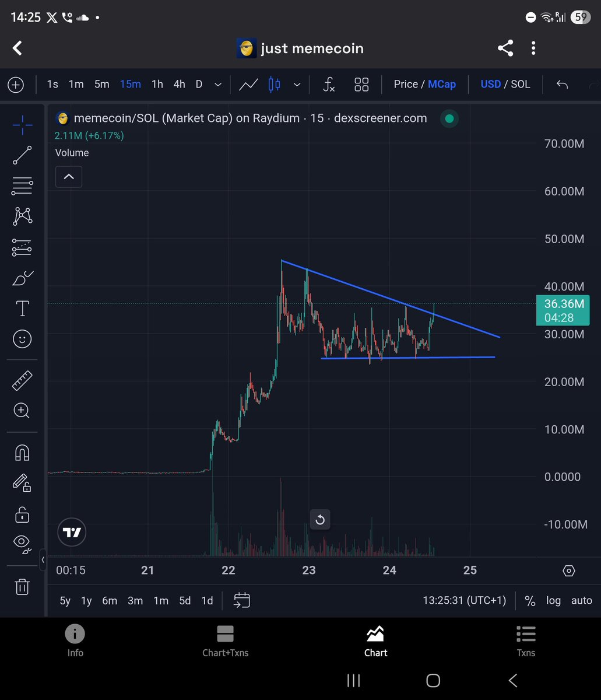Open chart settings via the cog icon
This screenshot has height=700, width=601.
pyautogui.click(x=568, y=570)
